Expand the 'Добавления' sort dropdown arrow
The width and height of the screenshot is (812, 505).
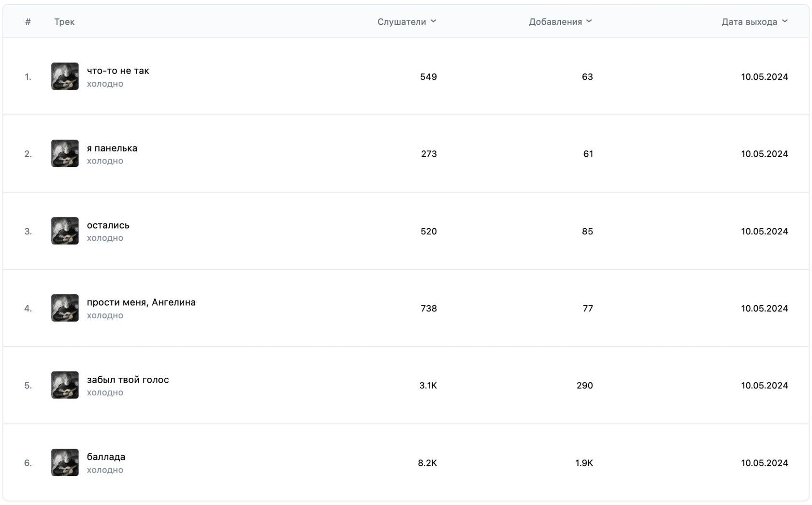pos(589,21)
